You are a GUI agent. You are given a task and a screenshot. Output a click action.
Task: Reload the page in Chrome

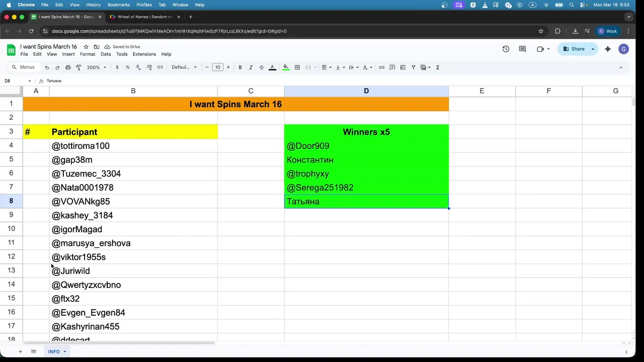31,31
